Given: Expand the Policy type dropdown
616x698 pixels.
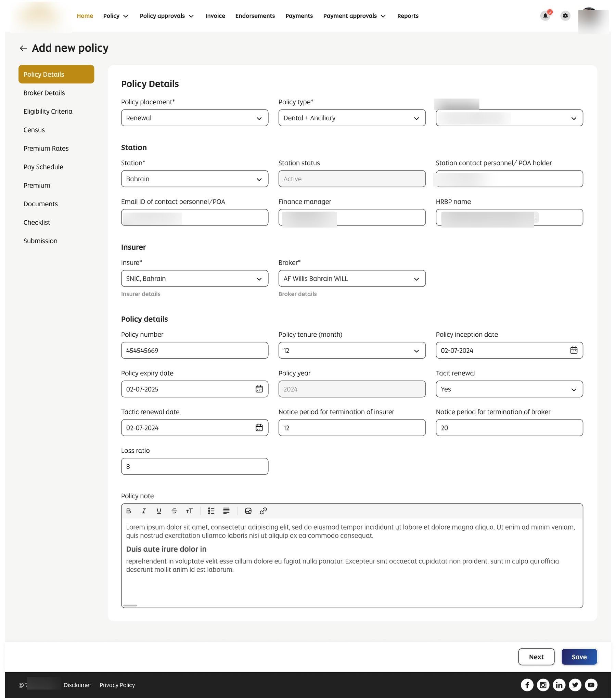Looking at the screenshot, I should pyautogui.click(x=352, y=118).
